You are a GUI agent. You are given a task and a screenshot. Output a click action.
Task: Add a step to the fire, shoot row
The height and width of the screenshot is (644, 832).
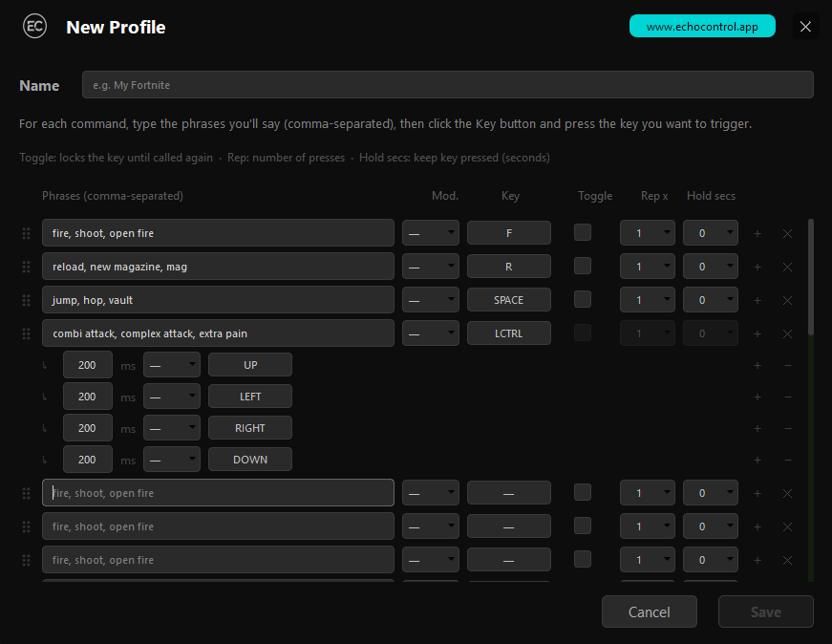(757, 233)
